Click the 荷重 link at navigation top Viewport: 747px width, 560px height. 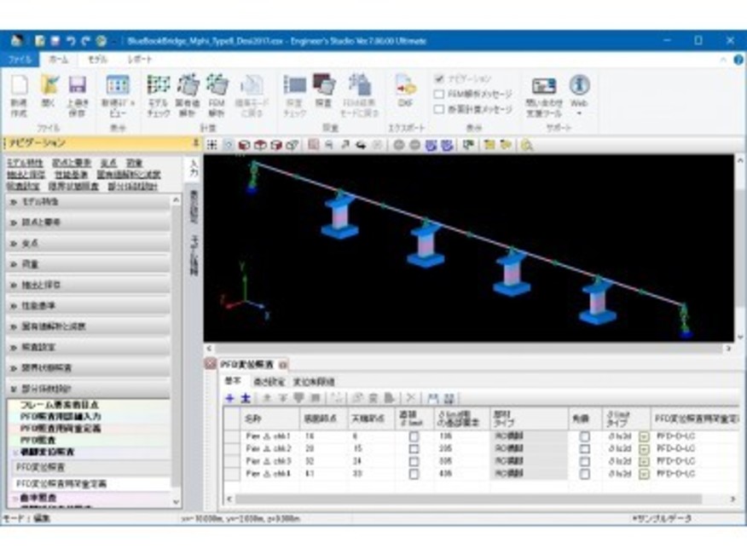(135, 163)
